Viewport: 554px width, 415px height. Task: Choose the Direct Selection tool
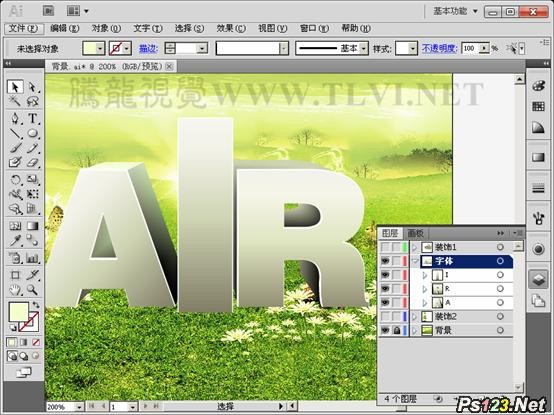coord(33,87)
